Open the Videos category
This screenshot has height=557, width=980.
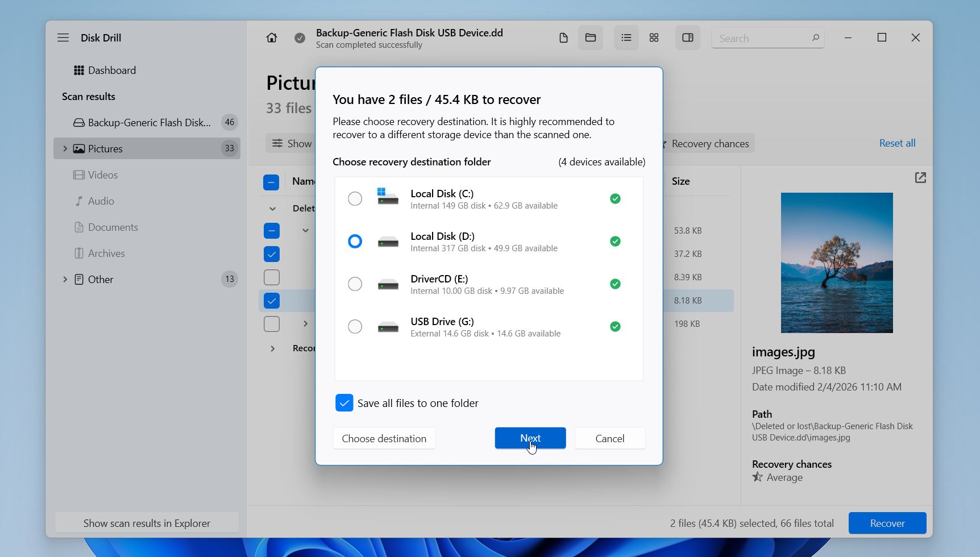pyautogui.click(x=95, y=174)
